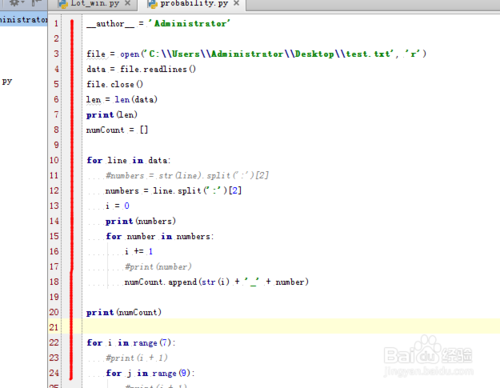500x388 pixels.
Task: Click 'for number in numbers:' on line 15
Action: point(159,236)
